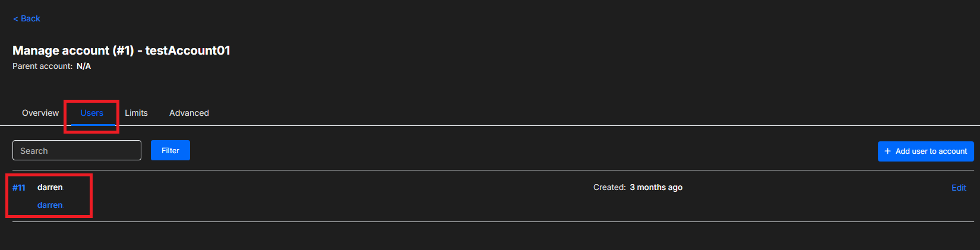The image size is (980, 250).
Task: Edit the darren user entry
Action: pyautogui.click(x=959, y=188)
